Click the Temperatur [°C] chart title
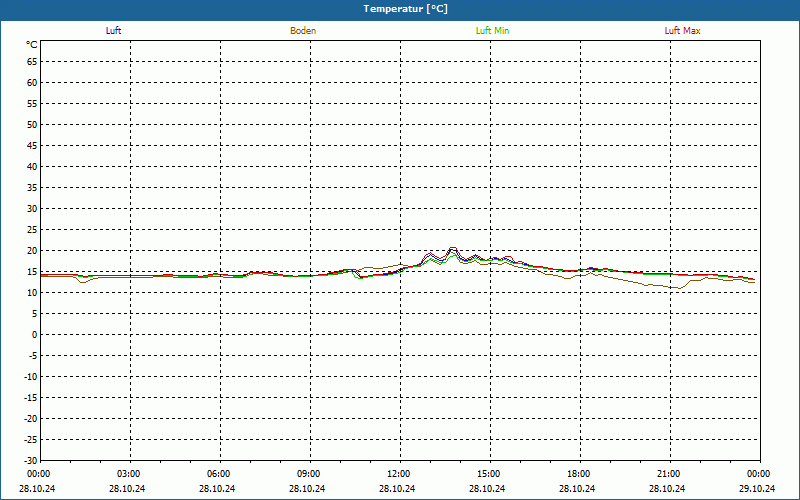 (406, 9)
